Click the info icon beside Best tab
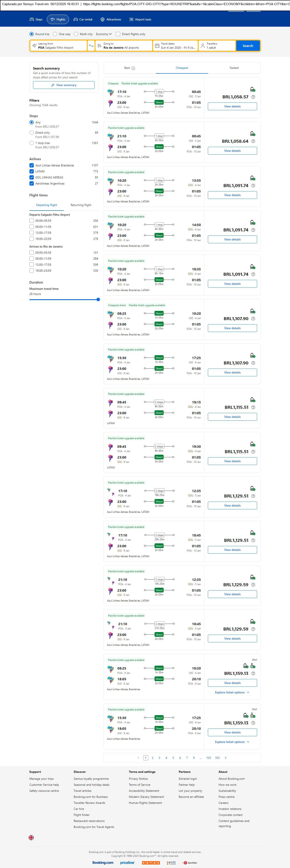The width and height of the screenshot is (290, 868). tap(133, 68)
